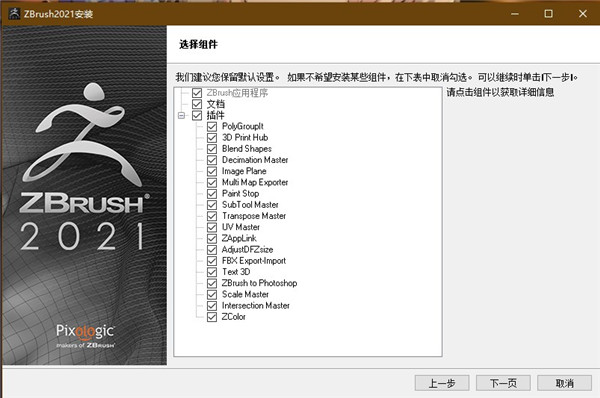This screenshot has height=398, width=600.
Task: Select the Text 3D label
Action: [236, 272]
